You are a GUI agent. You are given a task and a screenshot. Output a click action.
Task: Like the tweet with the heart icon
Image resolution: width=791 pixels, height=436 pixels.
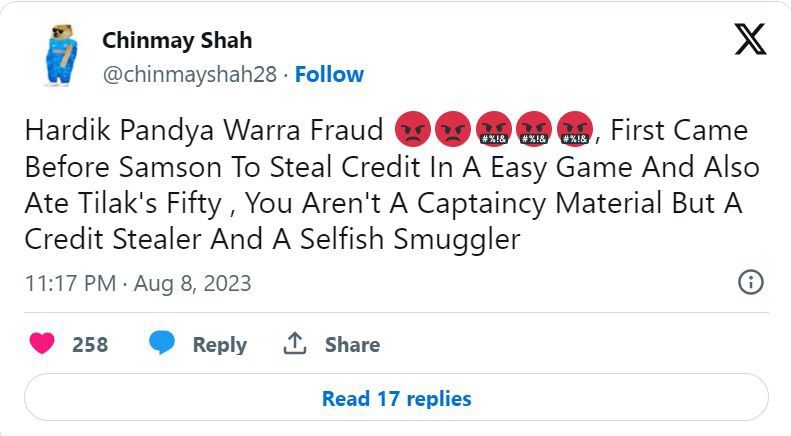pos(42,344)
